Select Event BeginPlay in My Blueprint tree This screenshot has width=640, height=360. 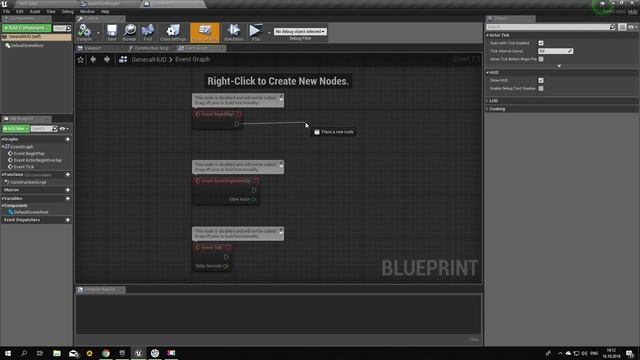(x=29, y=154)
